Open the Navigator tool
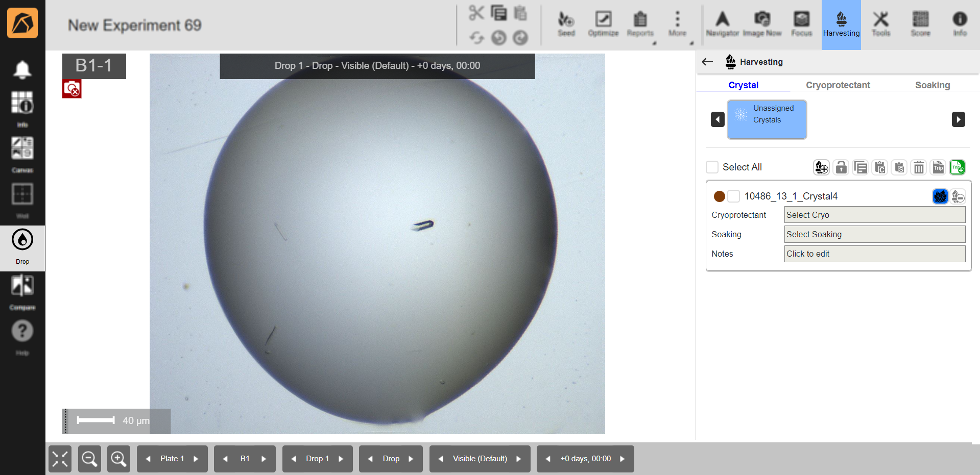Viewport: 980px width, 475px height. [722, 24]
